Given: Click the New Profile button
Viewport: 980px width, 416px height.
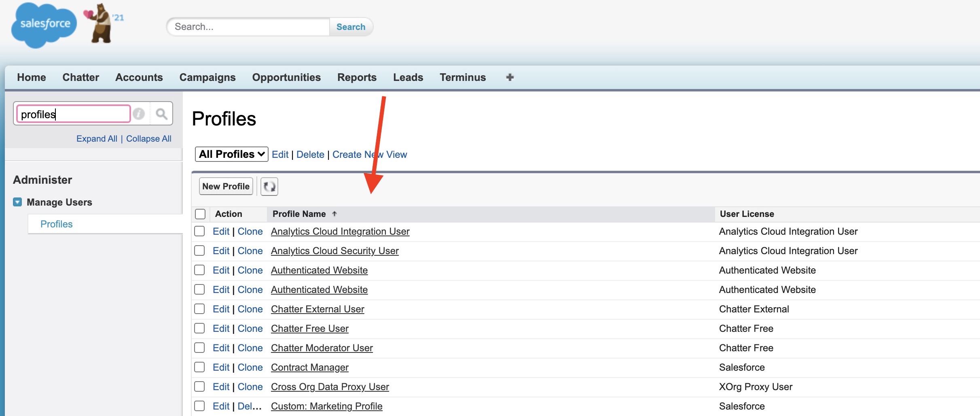Looking at the screenshot, I should 226,186.
